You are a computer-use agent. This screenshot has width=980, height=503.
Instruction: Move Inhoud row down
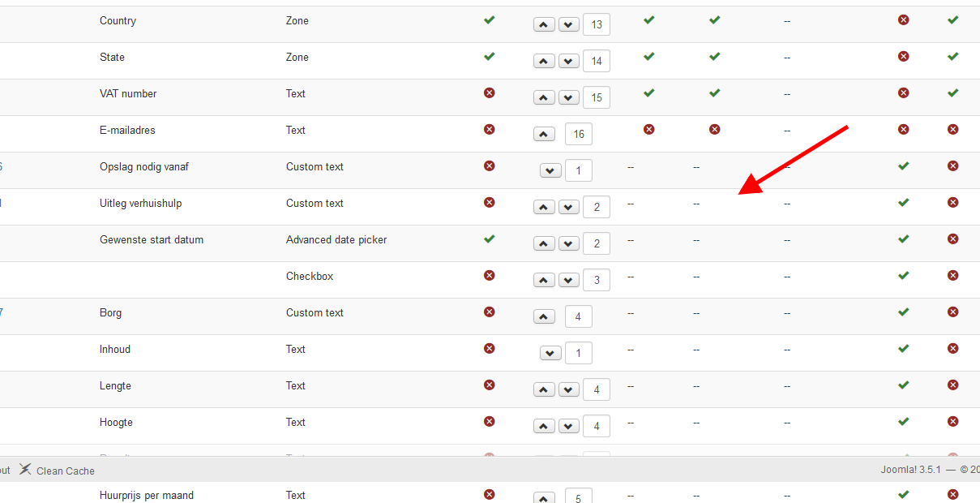(x=550, y=353)
